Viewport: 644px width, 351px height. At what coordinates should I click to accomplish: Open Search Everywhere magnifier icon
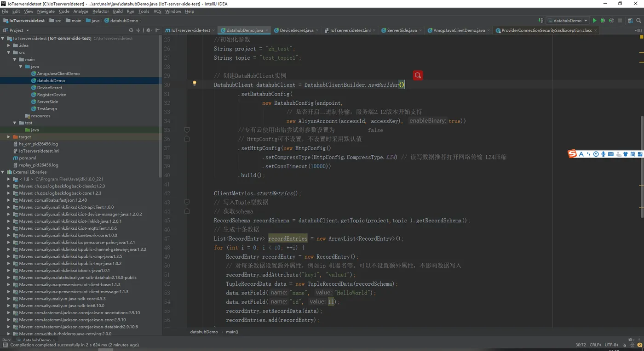(639, 21)
